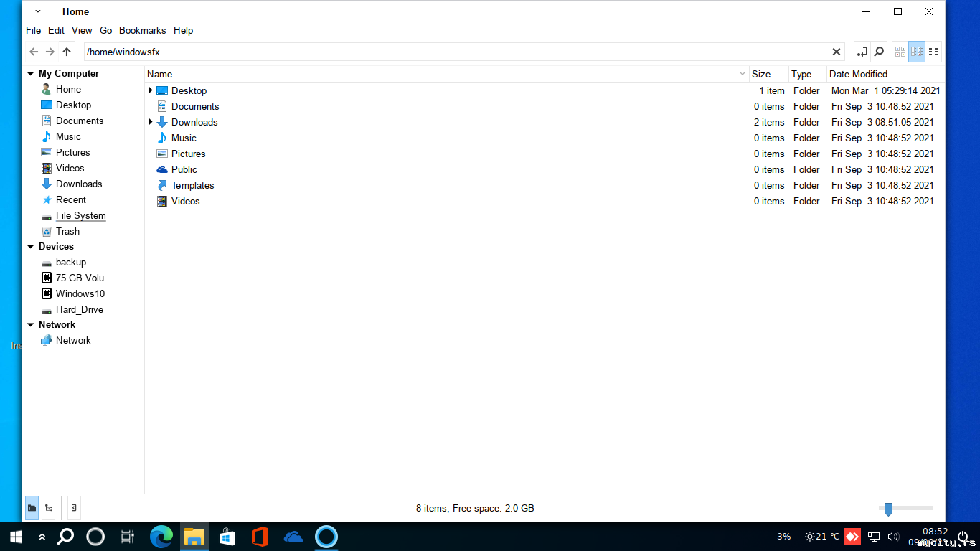
Task: Launch Office from the taskbar
Action: click(x=260, y=537)
